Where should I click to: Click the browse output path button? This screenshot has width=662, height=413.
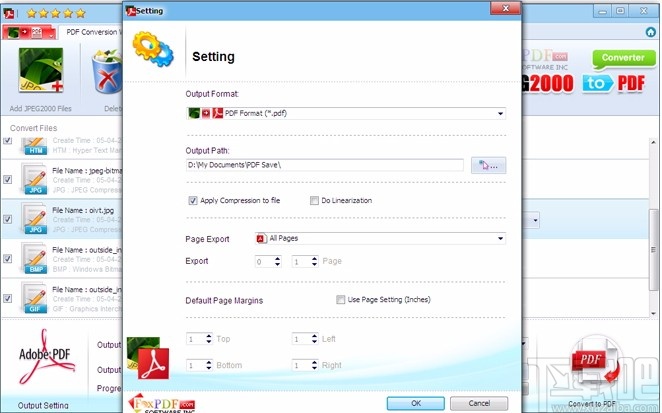coord(488,166)
